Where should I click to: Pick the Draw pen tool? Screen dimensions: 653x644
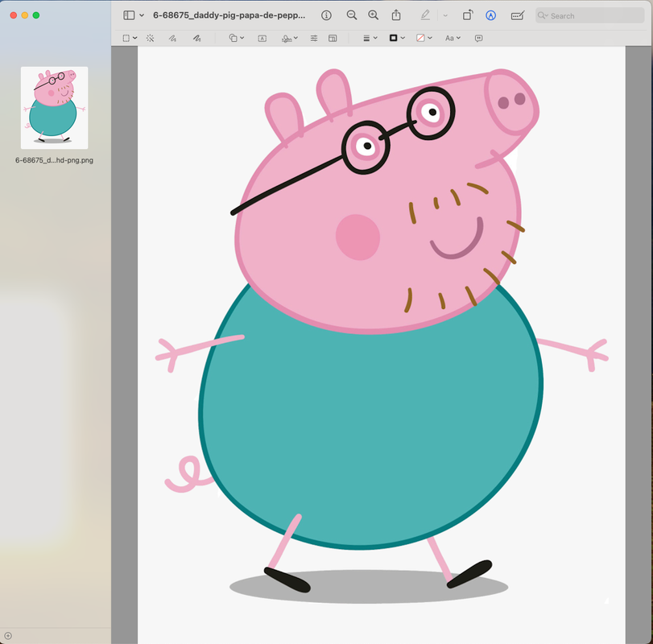(x=197, y=39)
